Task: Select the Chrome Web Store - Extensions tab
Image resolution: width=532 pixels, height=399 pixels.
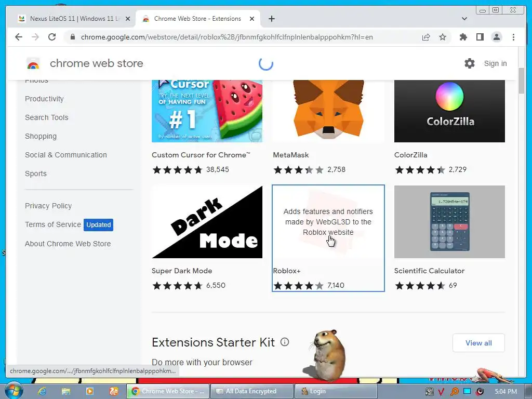Action: (x=197, y=19)
